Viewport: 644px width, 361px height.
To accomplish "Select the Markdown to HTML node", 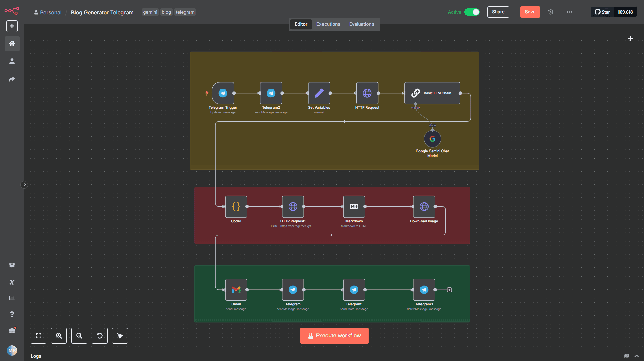I will coord(354,206).
